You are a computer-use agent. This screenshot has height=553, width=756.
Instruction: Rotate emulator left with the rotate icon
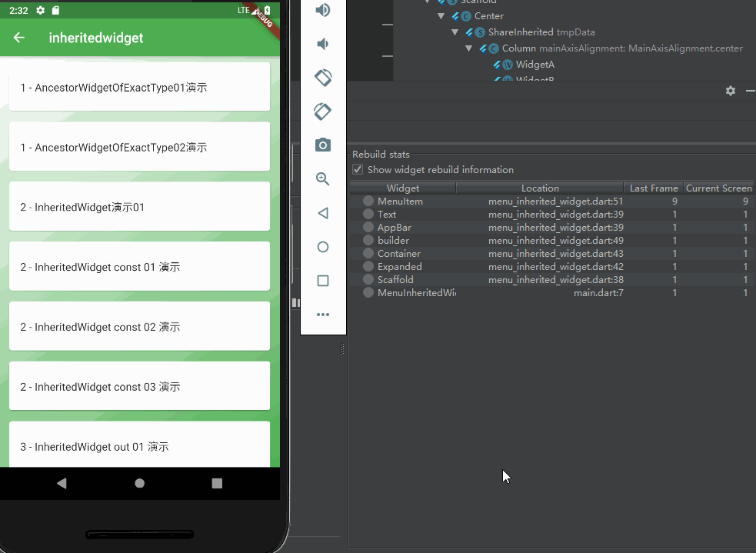pos(323,78)
